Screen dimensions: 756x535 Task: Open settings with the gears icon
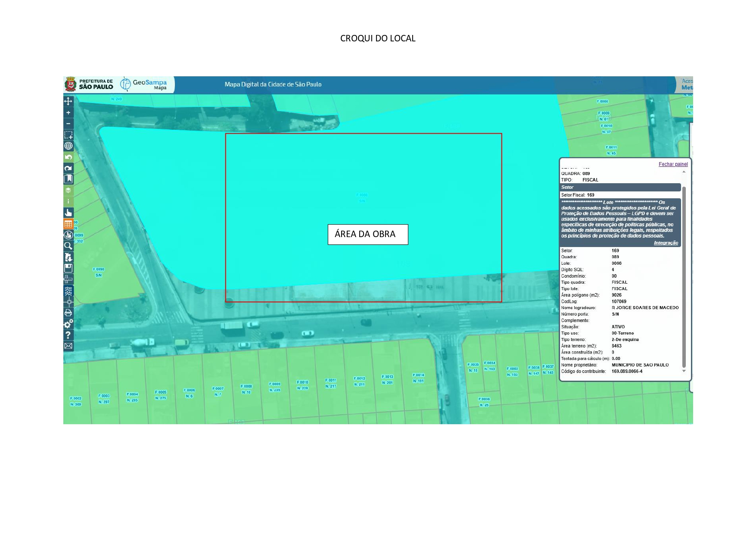pyautogui.click(x=68, y=324)
